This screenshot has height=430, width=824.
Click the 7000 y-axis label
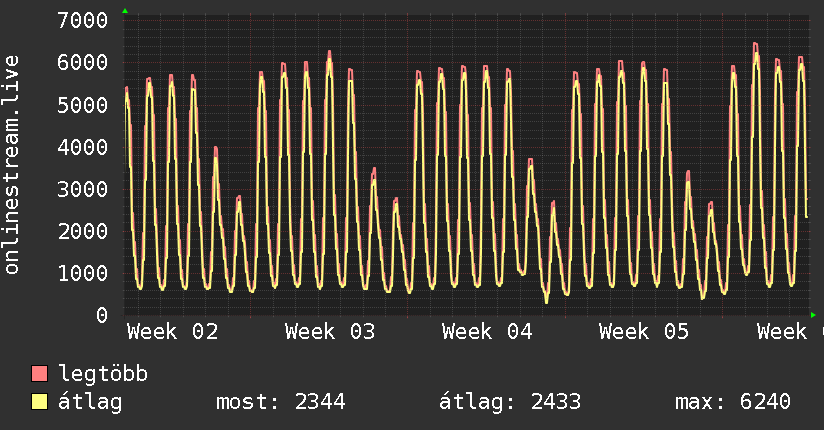tap(83, 21)
